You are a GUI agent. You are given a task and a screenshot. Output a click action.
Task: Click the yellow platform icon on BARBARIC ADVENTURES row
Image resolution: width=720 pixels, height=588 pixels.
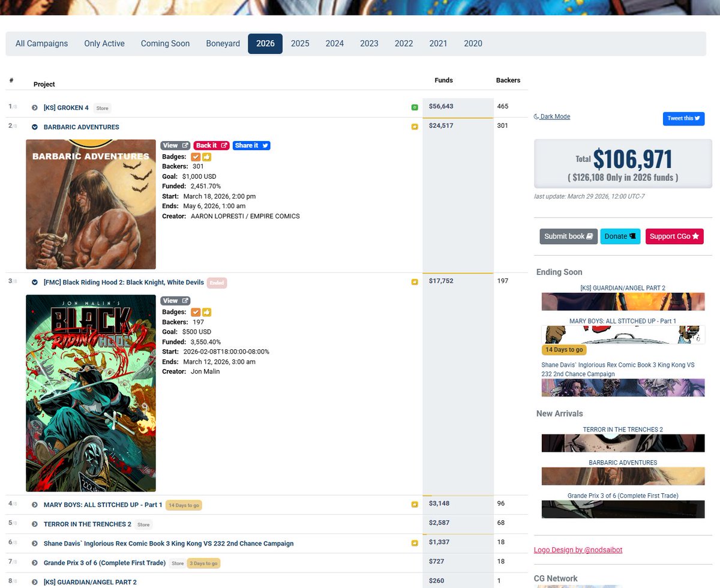415,127
